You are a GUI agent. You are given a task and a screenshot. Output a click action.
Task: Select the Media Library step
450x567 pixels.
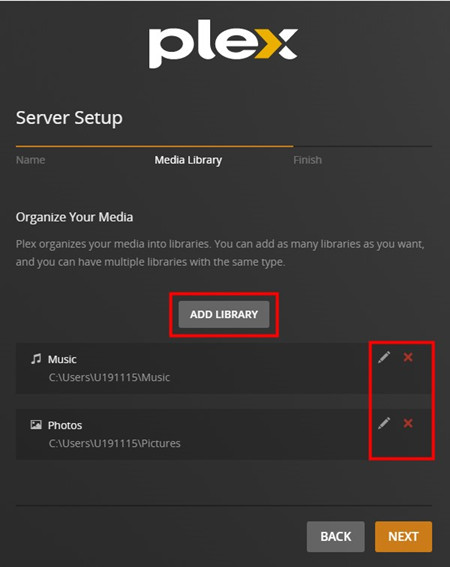tap(188, 160)
